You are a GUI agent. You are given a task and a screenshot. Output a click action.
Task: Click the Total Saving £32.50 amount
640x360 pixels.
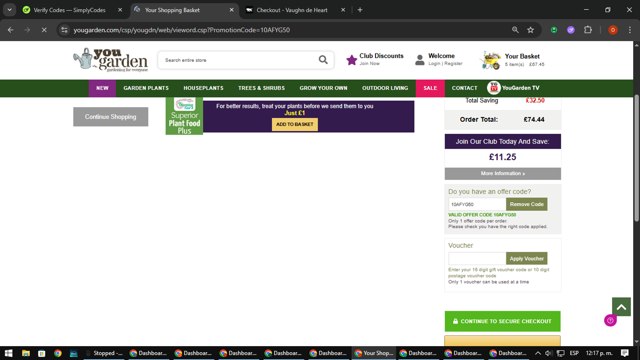pos(535,100)
